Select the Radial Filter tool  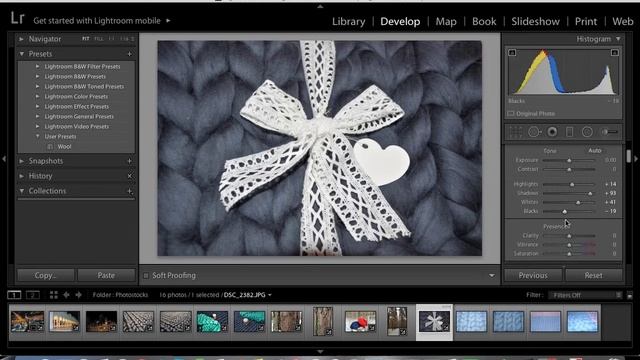pos(587,132)
